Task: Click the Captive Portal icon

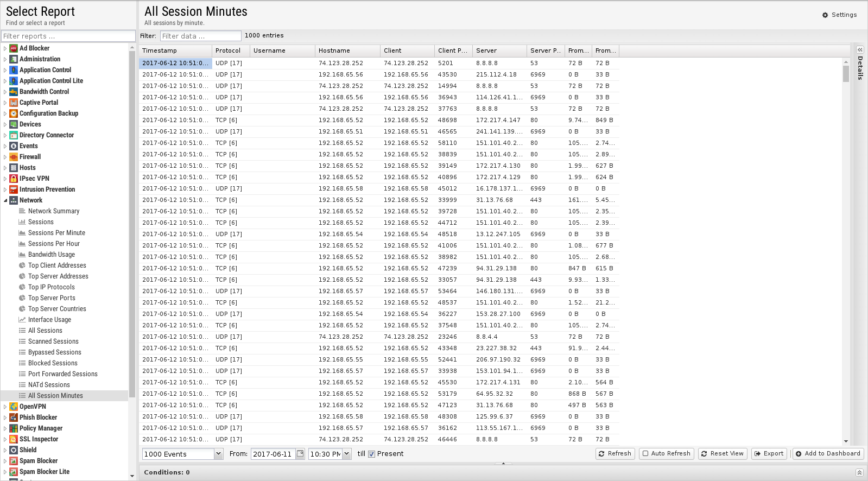Action: coord(14,103)
